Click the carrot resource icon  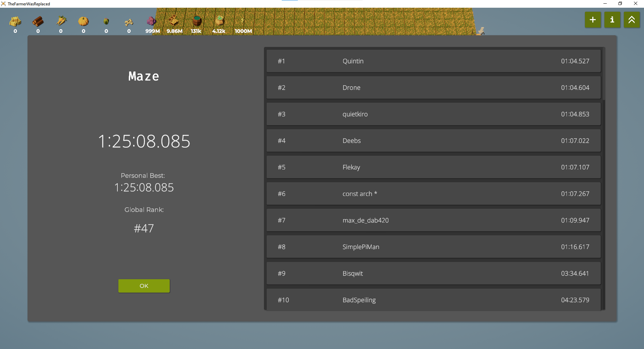click(61, 21)
